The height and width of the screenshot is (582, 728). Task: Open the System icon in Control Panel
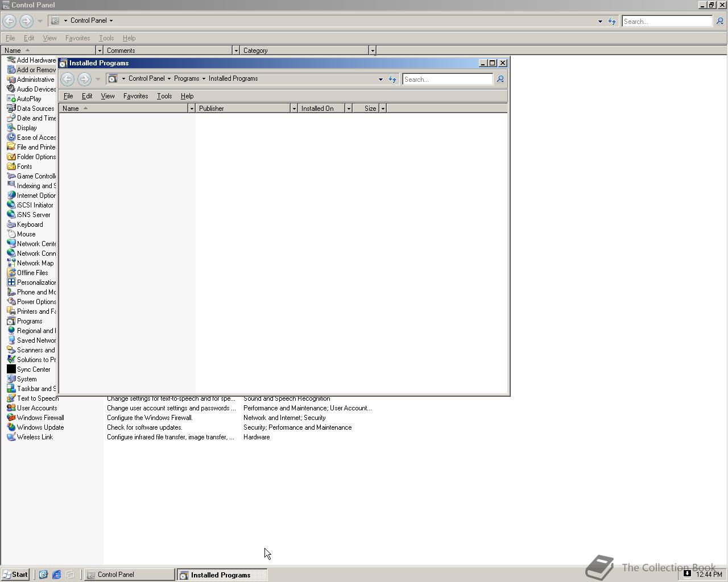(11, 379)
